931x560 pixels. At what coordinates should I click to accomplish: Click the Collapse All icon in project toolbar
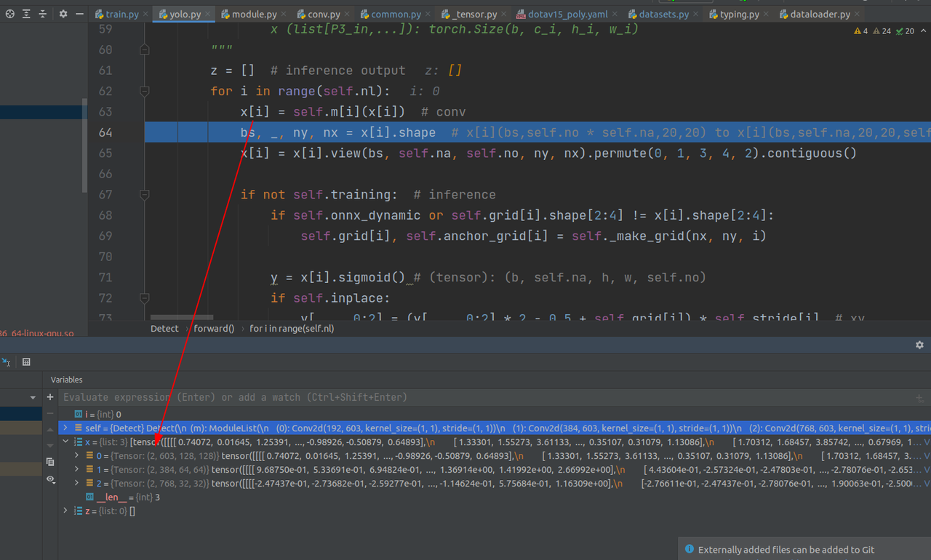[42, 14]
